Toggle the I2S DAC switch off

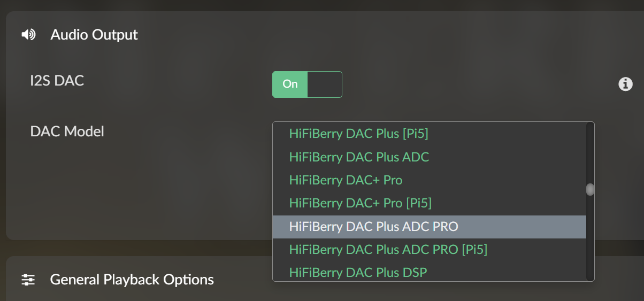[x=307, y=84]
